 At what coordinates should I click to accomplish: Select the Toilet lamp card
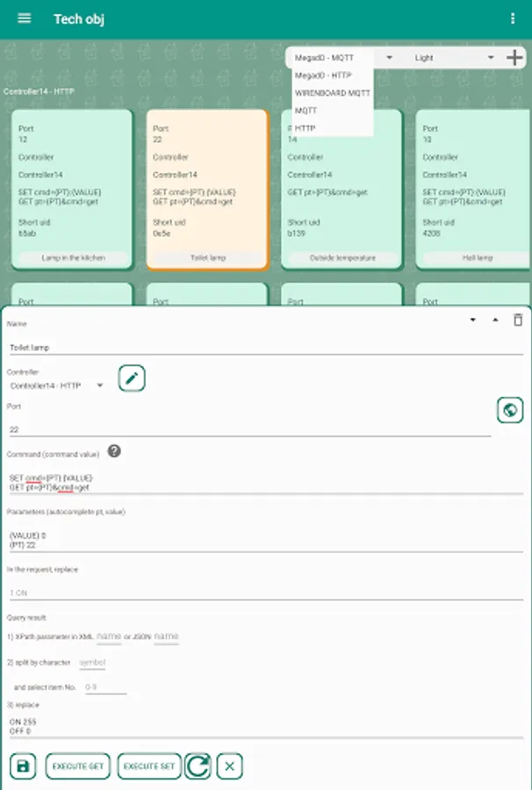point(207,189)
